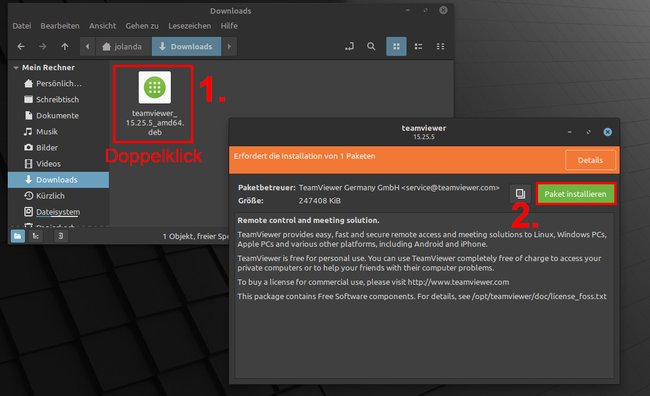
Task: Minimize the teamviewer installer window
Action: pos(570,132)
